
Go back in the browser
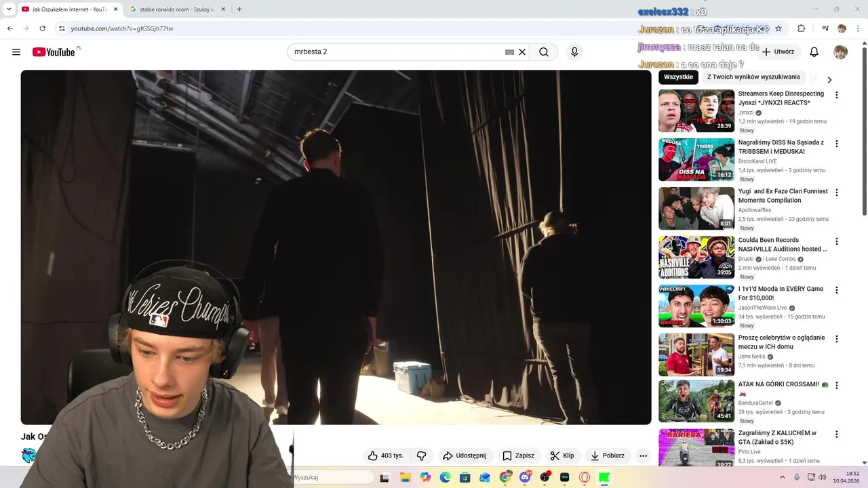(9, 28)
